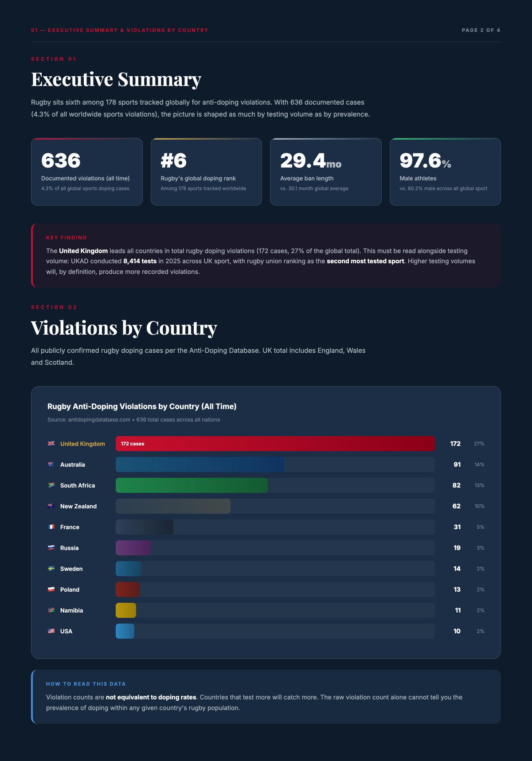532x761 pixels.
Task: Click the 'SECTION 02' label
Action: (x=54, y=307)
